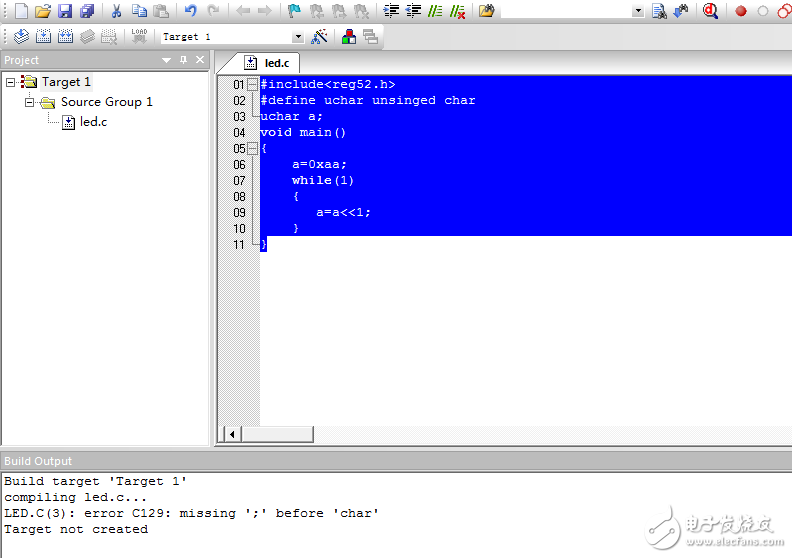Rebuild all target files

[x=66, y=36]
